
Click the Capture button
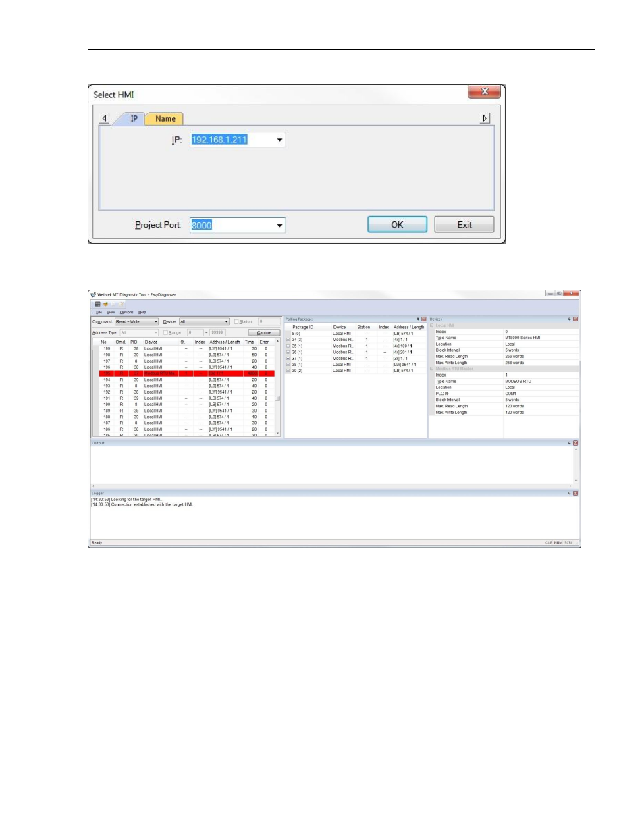click(264, 332)
